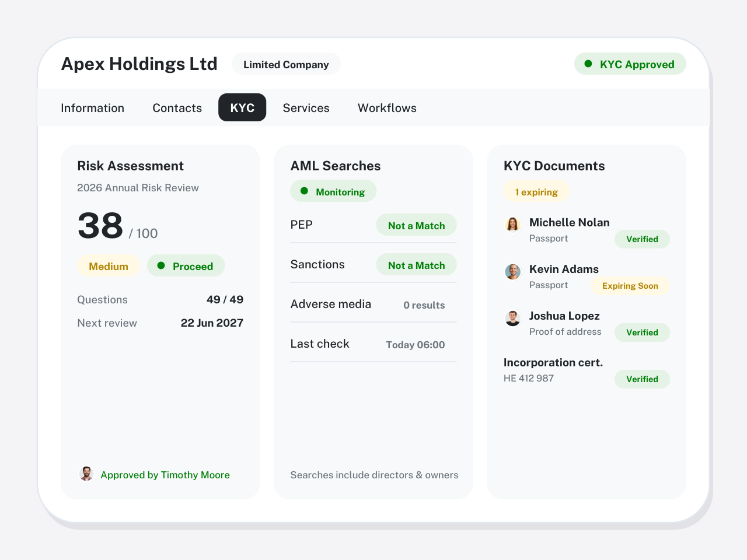Image resolution: width=747 pixels, height=560 pixels.
Task: Switch to the Contacts tab
Action: pos(177,108)
